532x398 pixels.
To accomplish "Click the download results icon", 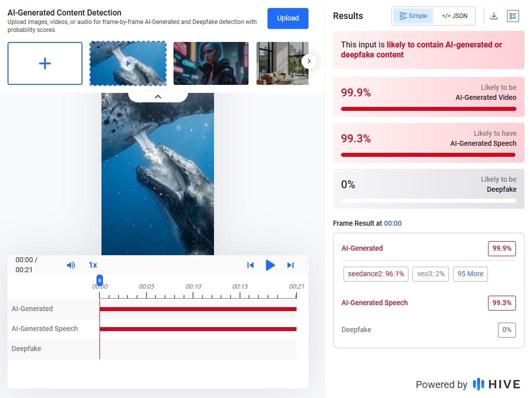I will pos(493,16).
